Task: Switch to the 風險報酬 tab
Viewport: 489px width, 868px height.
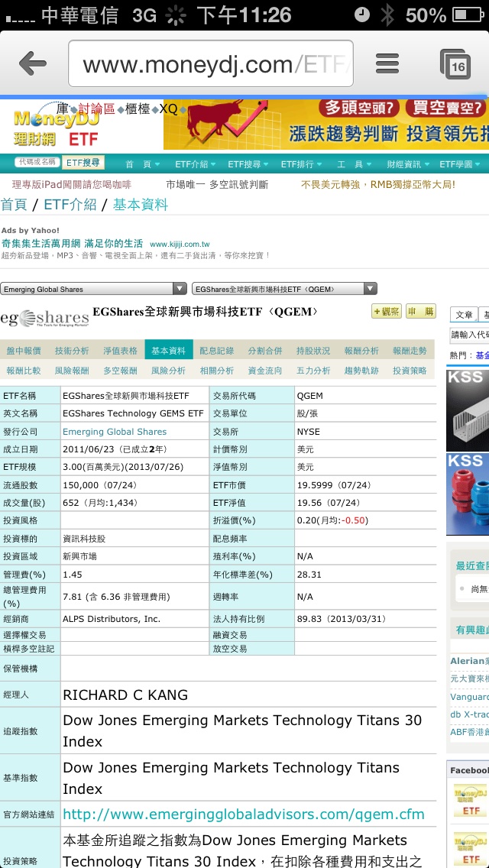Action: point(72,371)
